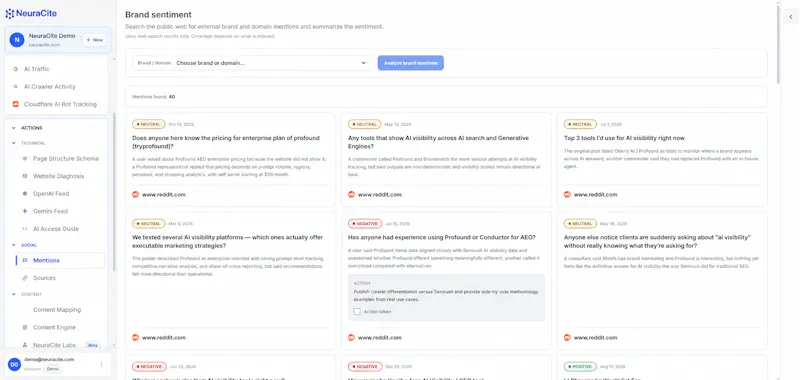This screenshot has height=380, width=800.
Task: Click Analyze brand mentions button
Action: tap(411, 63)
